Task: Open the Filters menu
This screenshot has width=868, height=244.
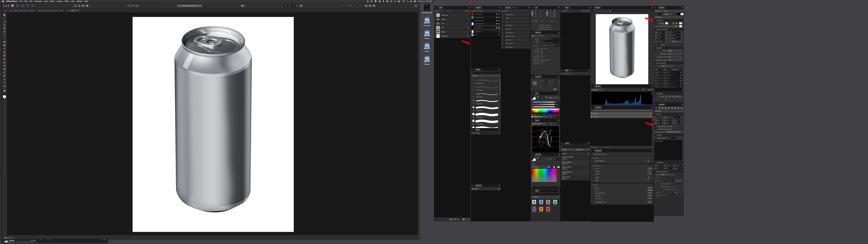Action: point(67,1)
